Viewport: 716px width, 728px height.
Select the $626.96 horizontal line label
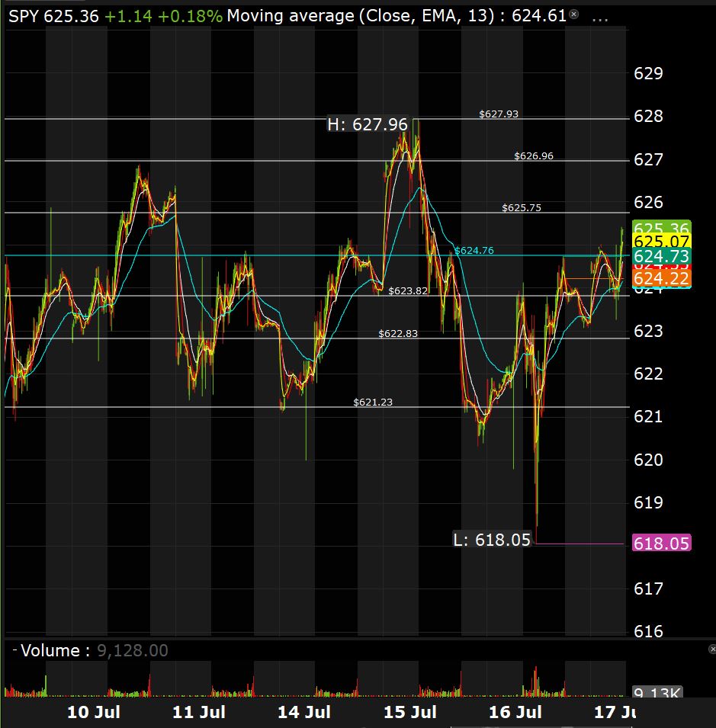point(534,156)
